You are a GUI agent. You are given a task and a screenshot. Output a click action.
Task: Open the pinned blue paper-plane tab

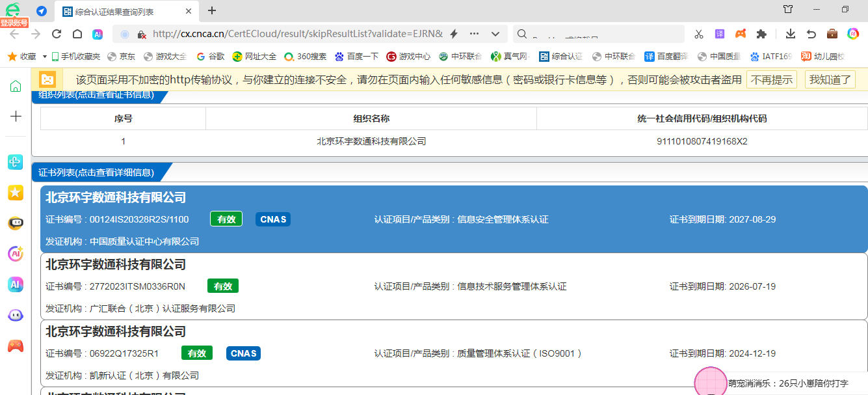point(42,10)
